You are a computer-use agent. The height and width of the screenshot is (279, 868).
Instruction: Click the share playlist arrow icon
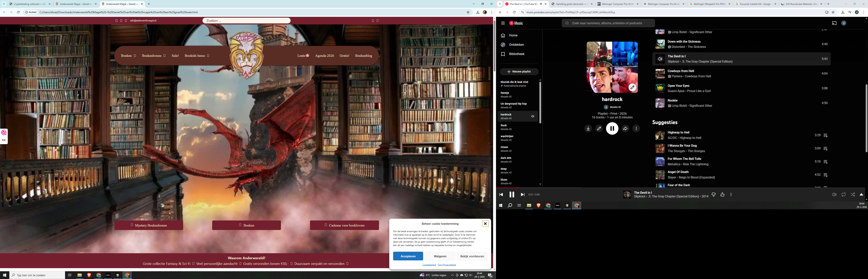[625, 128]
